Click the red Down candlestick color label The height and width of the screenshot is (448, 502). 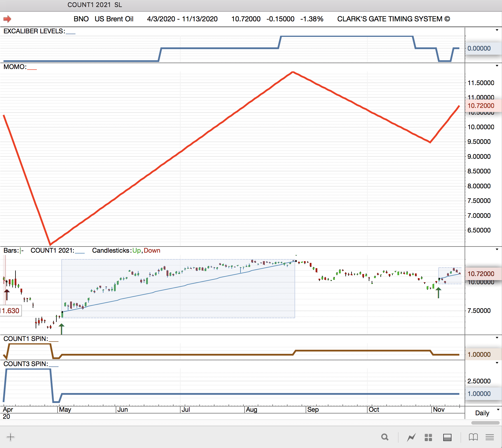point(152,250)
